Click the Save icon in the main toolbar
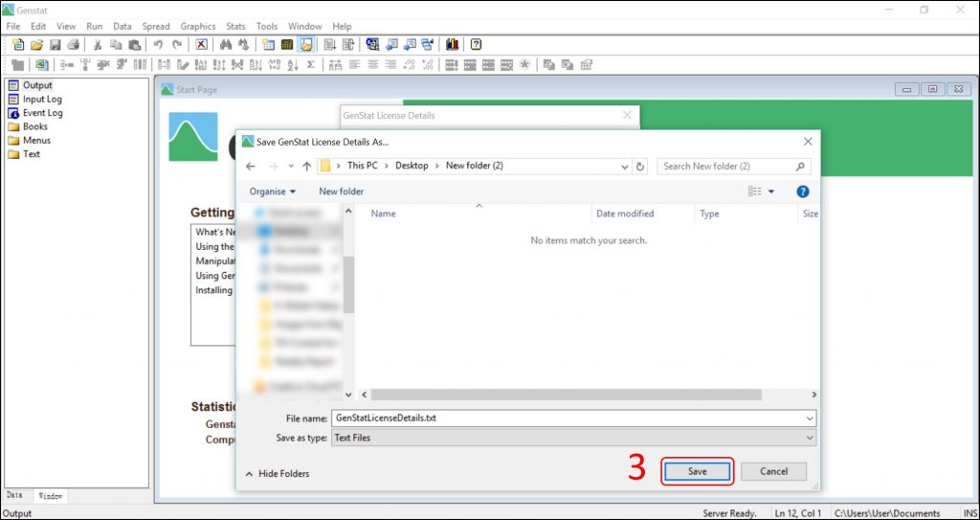This screenshot has height=520, width=980. [x=56, y=45]
